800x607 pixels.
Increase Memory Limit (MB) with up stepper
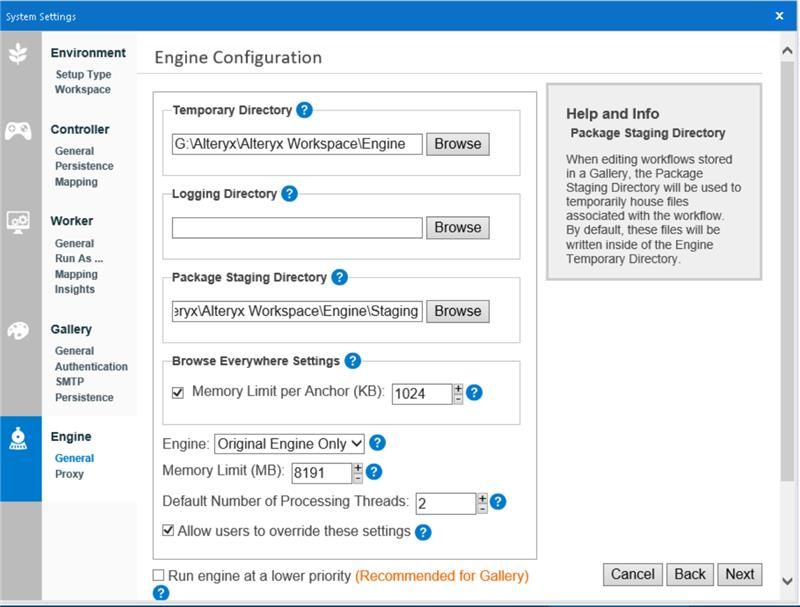click(x=358, y=467)
